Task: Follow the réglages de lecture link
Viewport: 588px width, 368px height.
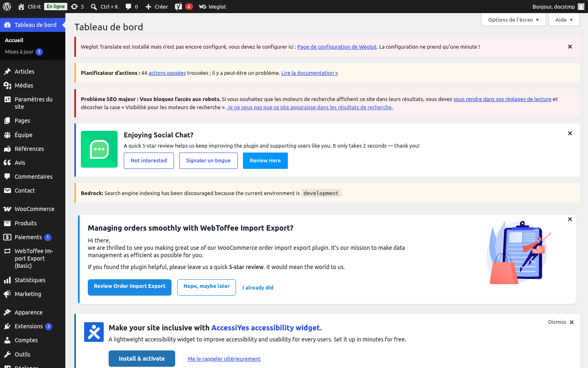Action: tap(502, 99)
